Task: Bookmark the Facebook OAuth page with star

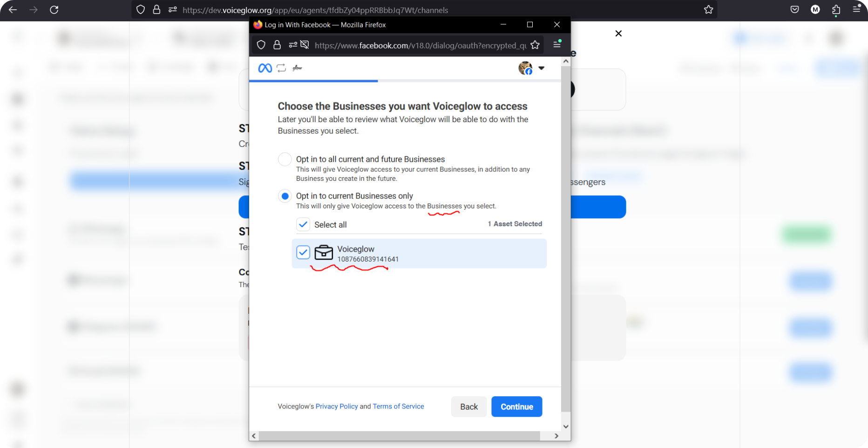Action: click(535, 45)
